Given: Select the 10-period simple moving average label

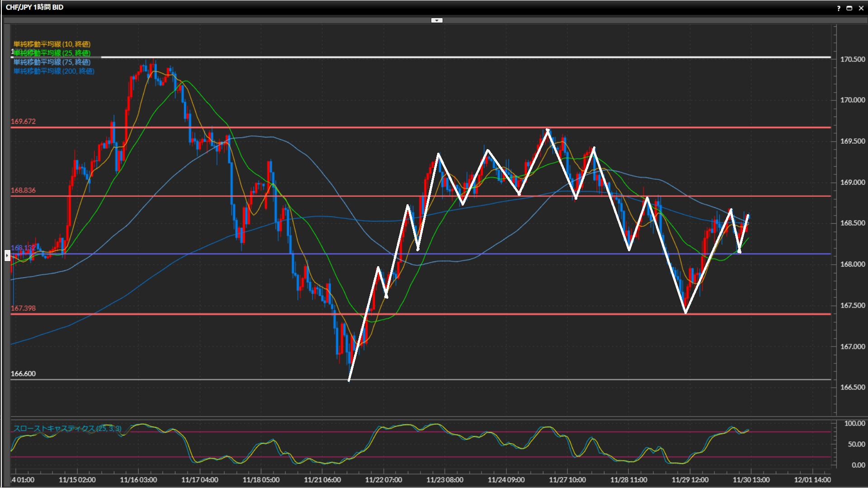Looking at the screenshot, I should 52,44.
